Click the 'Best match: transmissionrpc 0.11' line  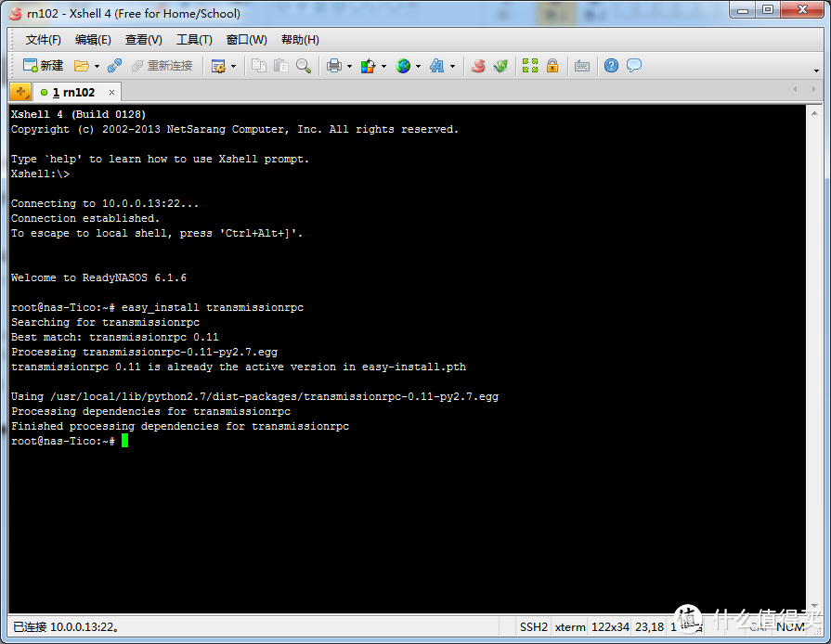[114, 337]
